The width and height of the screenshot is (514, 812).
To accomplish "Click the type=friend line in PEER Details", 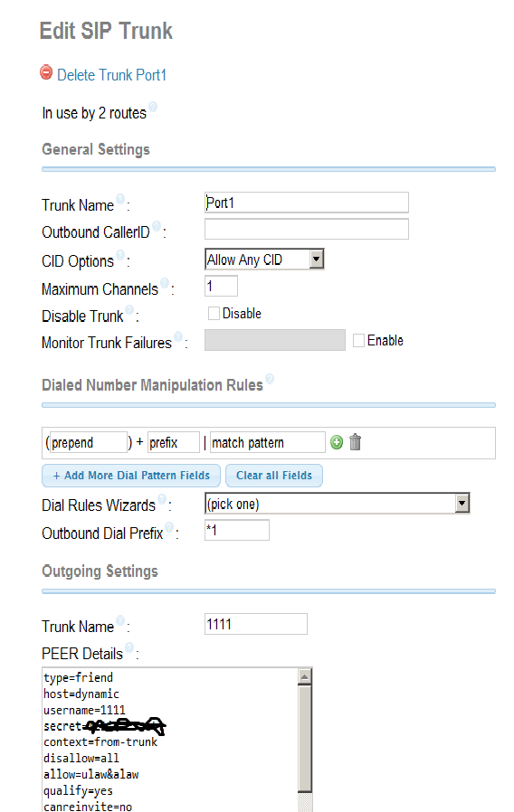I will pyautogui.click(x=78, y=677).
